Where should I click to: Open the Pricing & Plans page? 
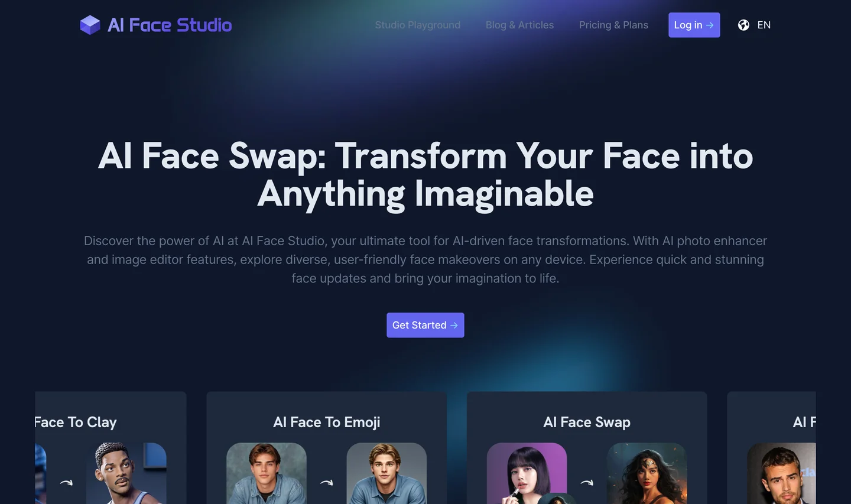tap(613, 25)
